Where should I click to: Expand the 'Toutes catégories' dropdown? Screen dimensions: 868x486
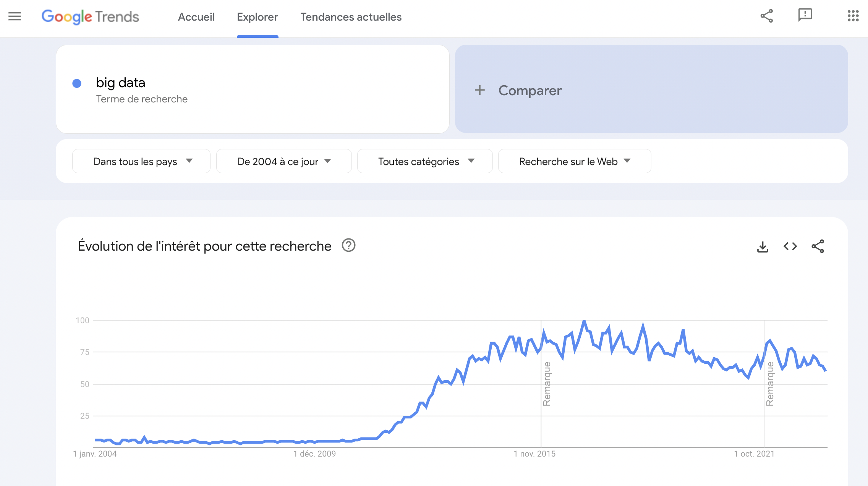click(424, 161)
